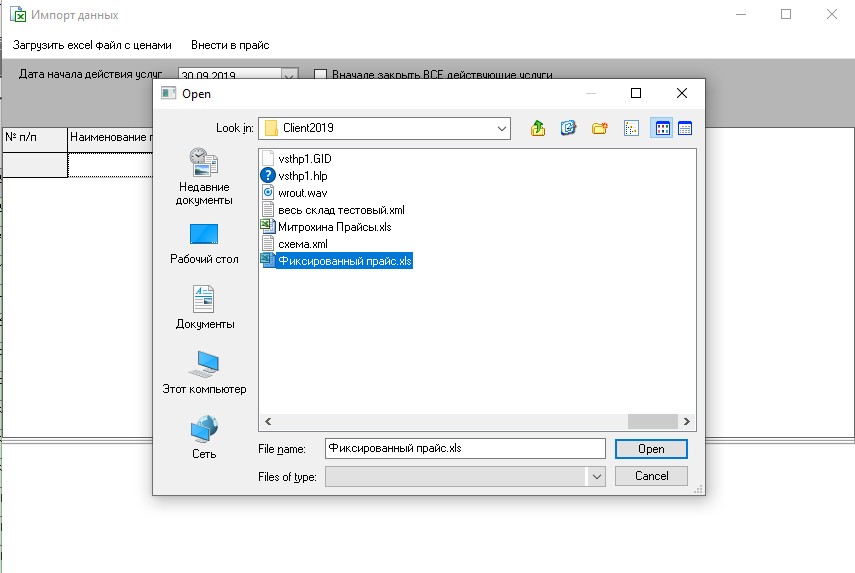Viewport: 855px width, 573px height.
Task: Click the Внести в прайс menu
Action: click(230, 45)
